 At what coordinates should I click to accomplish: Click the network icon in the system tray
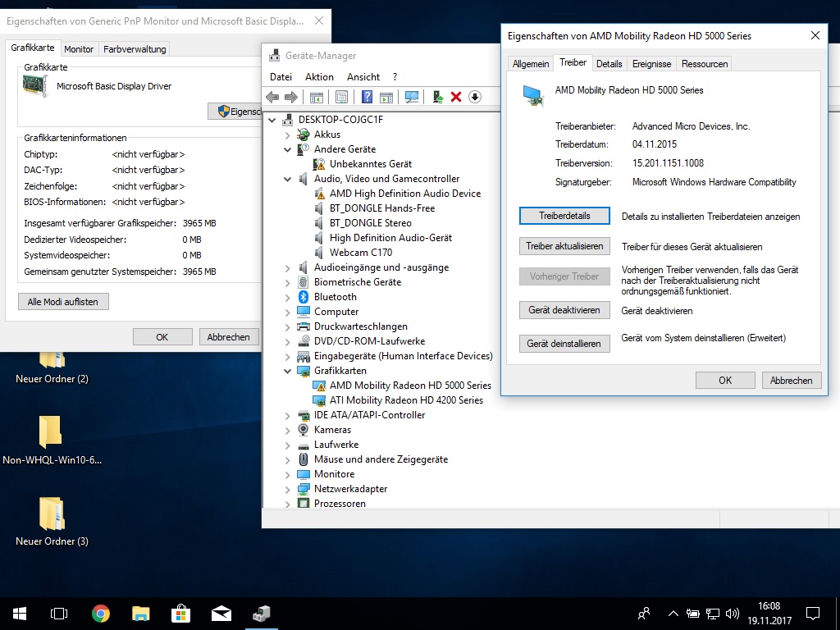coord(713,614)
